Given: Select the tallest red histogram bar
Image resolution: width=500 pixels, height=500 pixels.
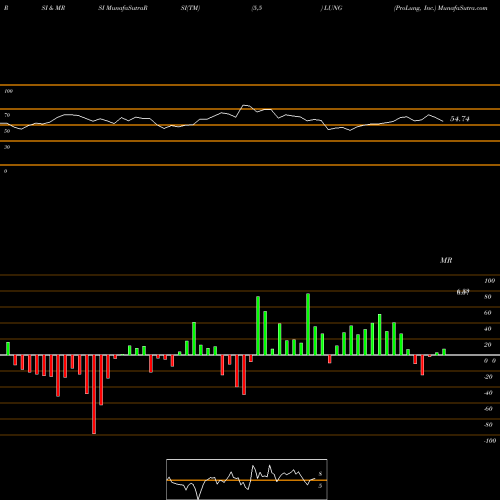Looking at the screenshot, I should pyautogui.click(x=94, y=394).
